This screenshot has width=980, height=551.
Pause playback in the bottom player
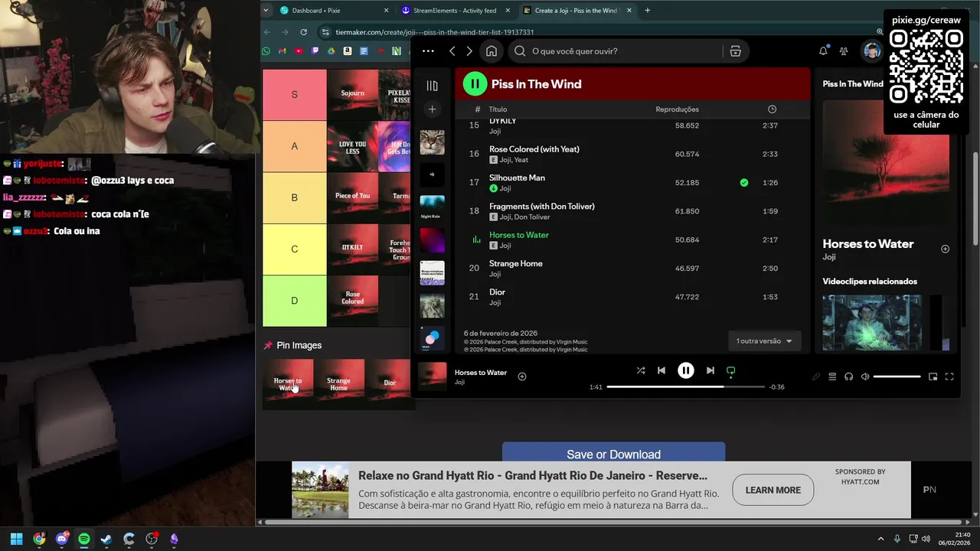686,370
